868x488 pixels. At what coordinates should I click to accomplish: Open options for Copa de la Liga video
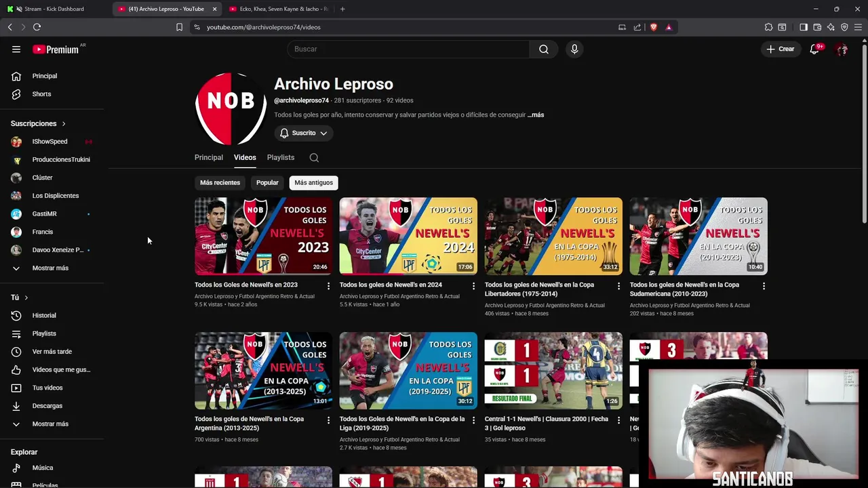(x=473, y=420)
